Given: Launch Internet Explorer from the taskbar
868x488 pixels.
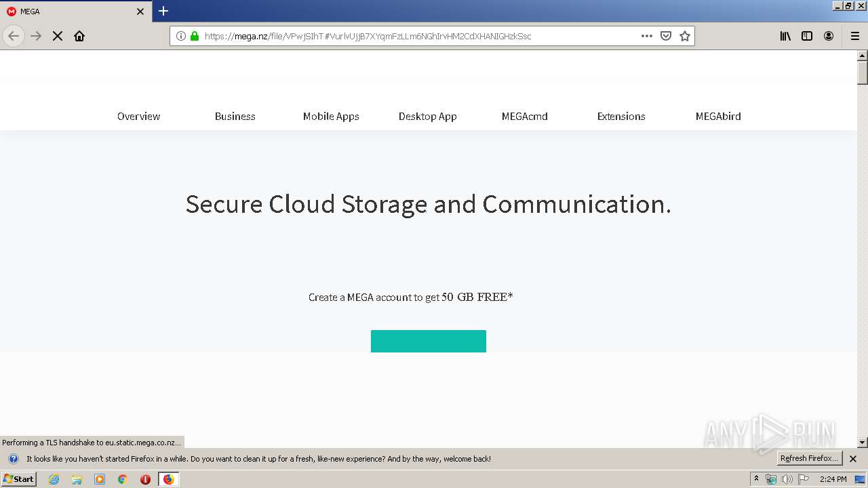Looking at the screenshot, I should click(54, 479).
